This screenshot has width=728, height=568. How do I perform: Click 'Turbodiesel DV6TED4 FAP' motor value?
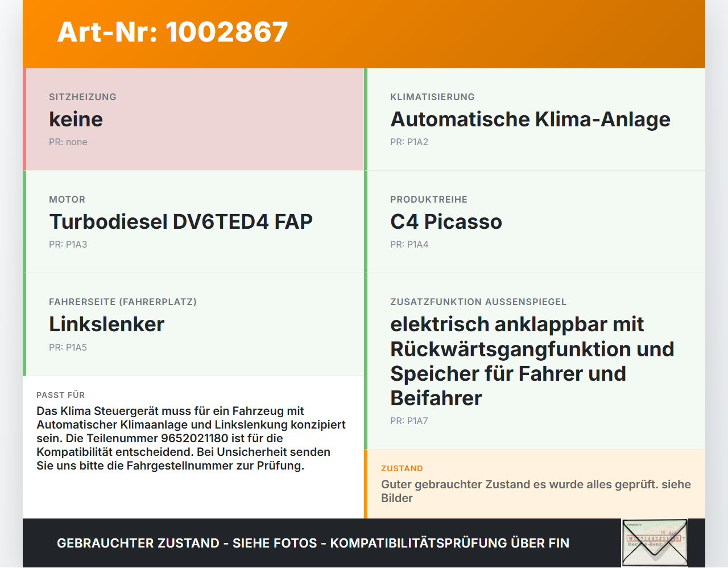tap(181, 222)
